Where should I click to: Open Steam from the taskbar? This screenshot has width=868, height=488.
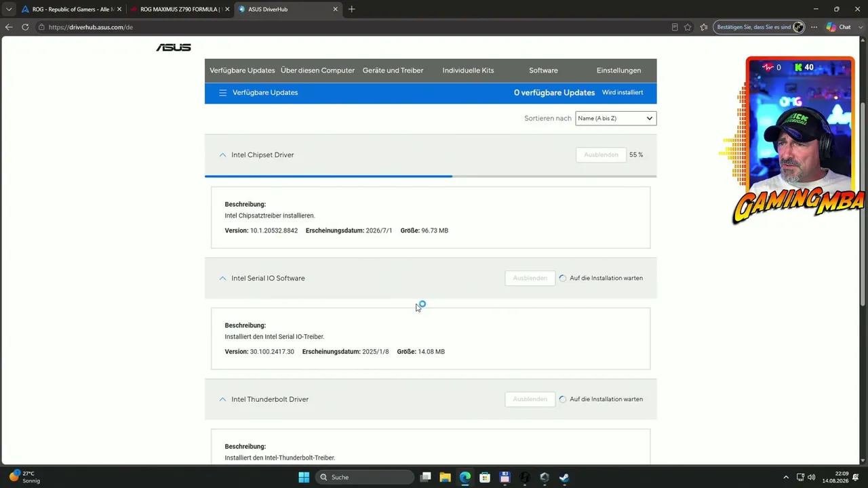(x=564, y=477)
